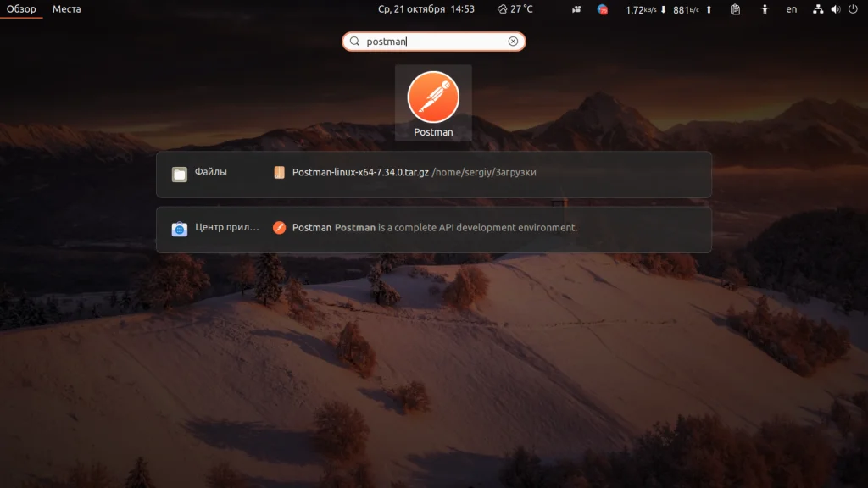The height and width of the screenshot is (488, 868).
Task: Click the tray icon left of blue circle
Action: [576, 8]
